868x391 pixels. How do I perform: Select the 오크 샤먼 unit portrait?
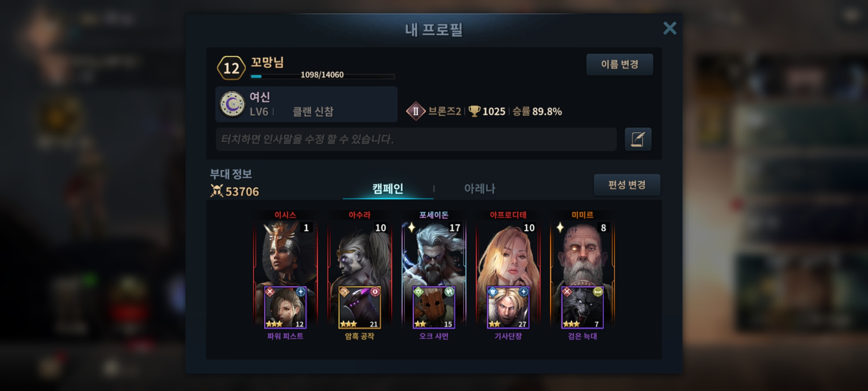click(x=434, y=307)
